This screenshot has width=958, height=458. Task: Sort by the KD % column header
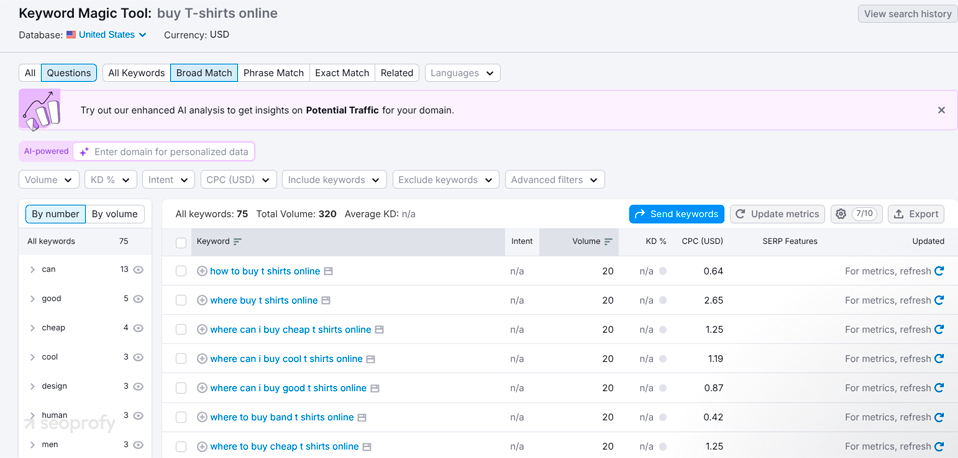(656, 241)
